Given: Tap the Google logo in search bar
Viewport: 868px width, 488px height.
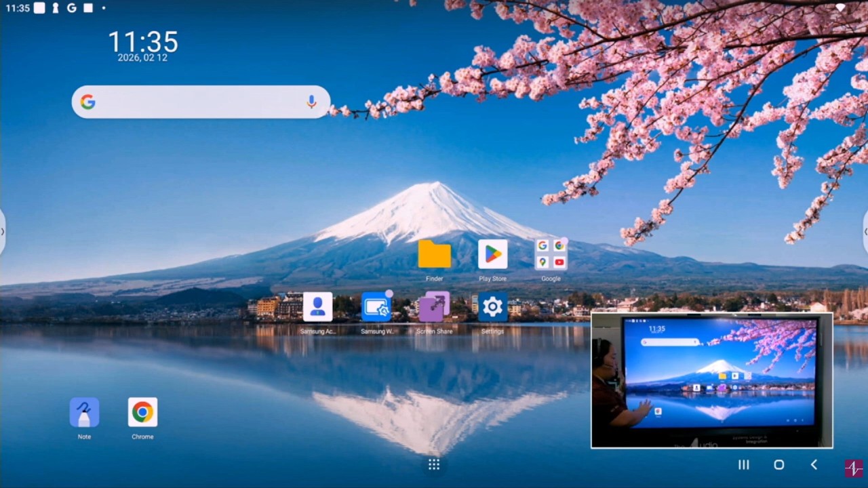Looking at the screenshot, I should click(87, 102).
